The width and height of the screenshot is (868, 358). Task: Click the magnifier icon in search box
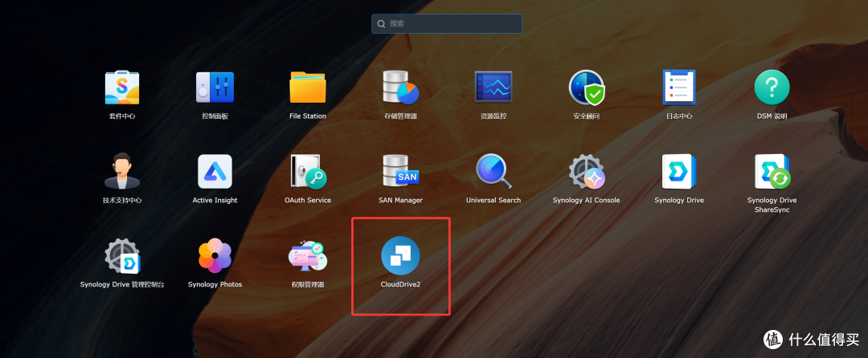pyautogui.click(x=382, y=24)
